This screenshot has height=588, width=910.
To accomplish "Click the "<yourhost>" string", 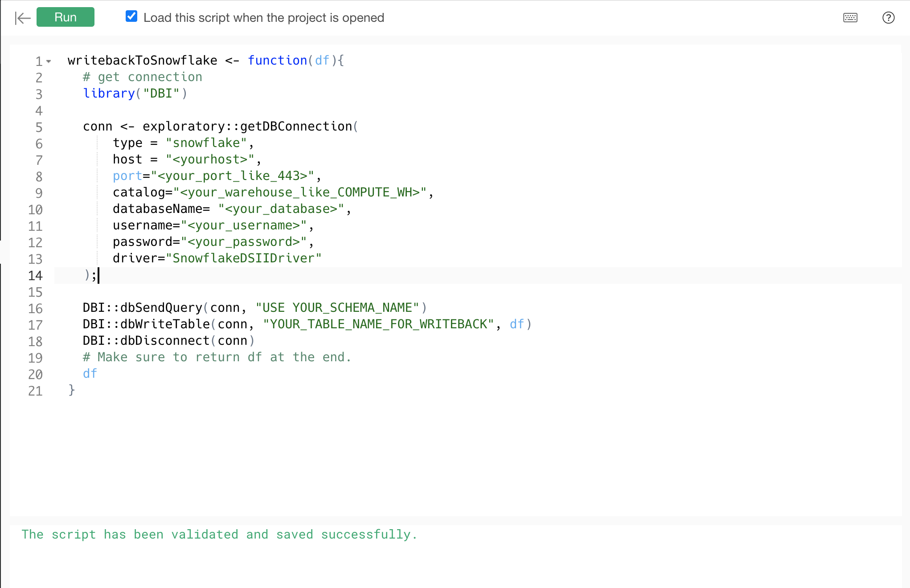I will [x=210, y=159].
